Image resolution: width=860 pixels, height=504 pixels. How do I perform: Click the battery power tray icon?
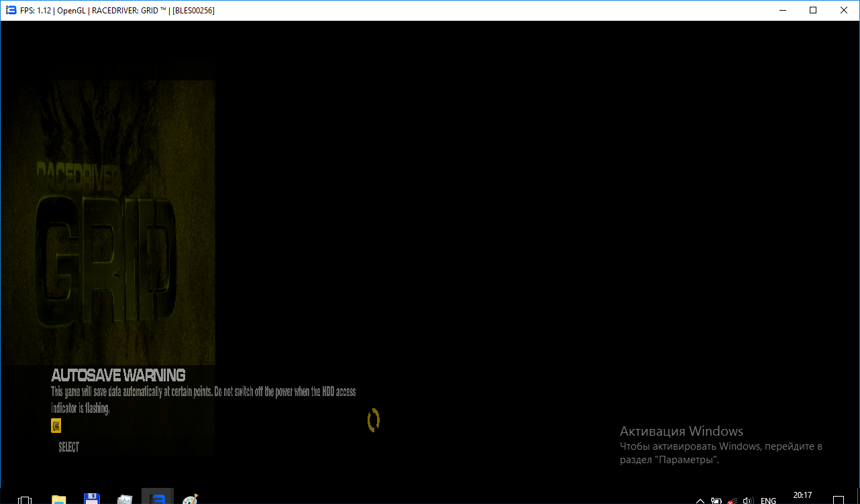[x=716, y=500]
